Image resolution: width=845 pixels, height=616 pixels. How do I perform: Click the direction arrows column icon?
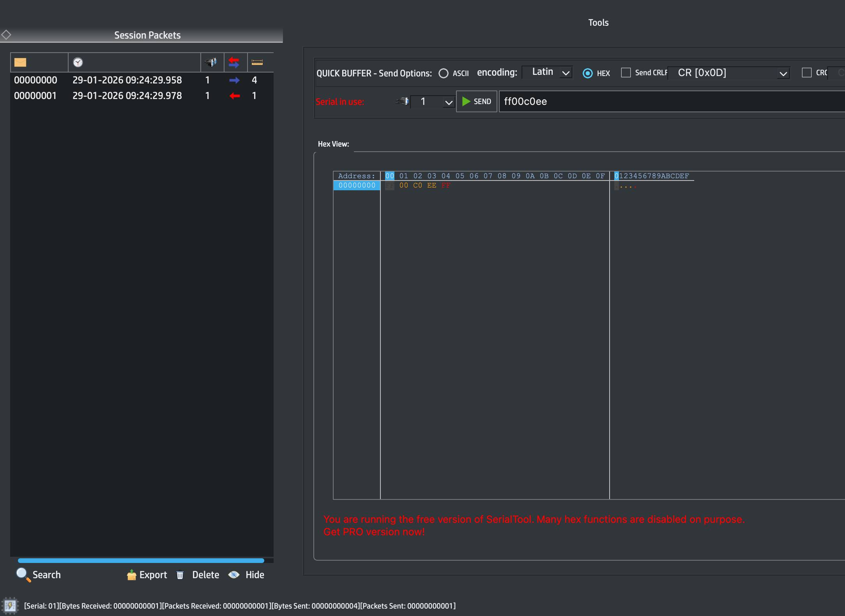pyautogui.click(x=234, y=62)
